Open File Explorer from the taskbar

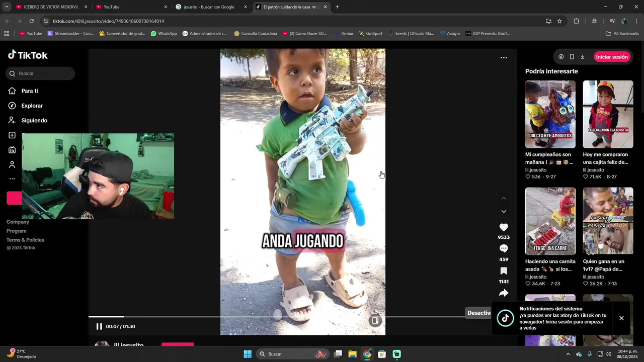point(352,354)
